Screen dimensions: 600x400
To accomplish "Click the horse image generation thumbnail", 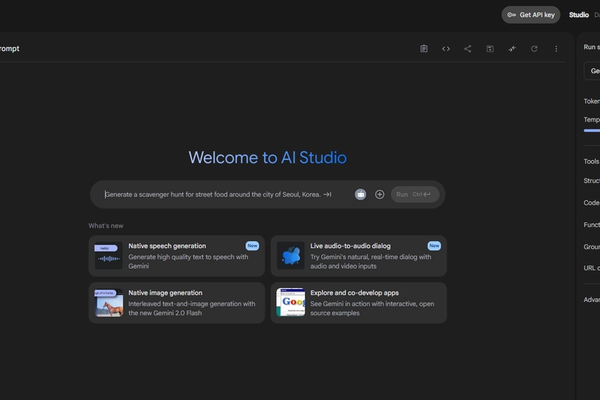I will pos(109,303).
